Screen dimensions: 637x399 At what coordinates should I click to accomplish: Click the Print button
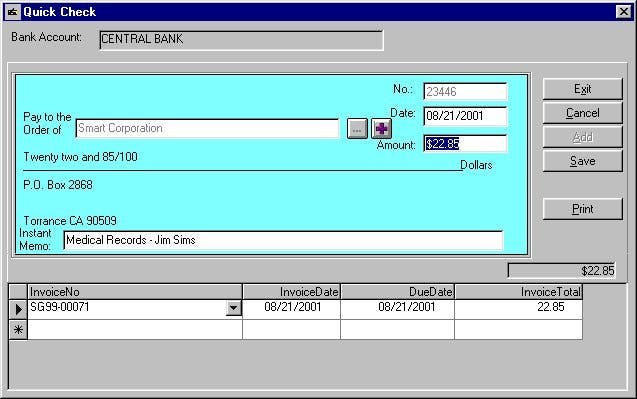(x=582, y=209)
